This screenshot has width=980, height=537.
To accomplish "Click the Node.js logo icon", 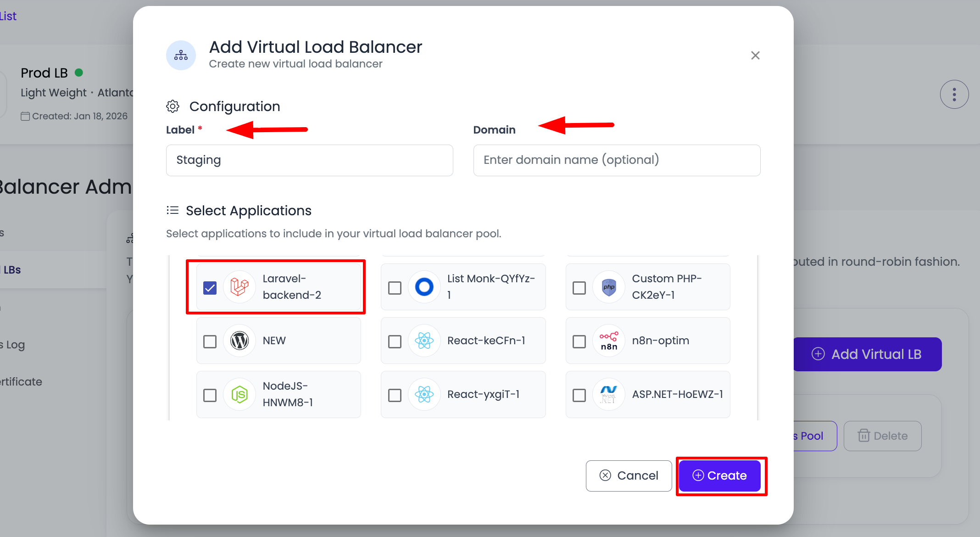I will point(239,394).
